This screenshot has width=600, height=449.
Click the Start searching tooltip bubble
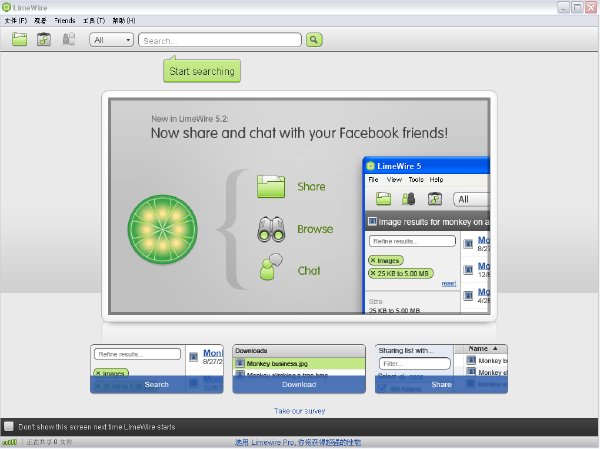[x=202, y=70]
